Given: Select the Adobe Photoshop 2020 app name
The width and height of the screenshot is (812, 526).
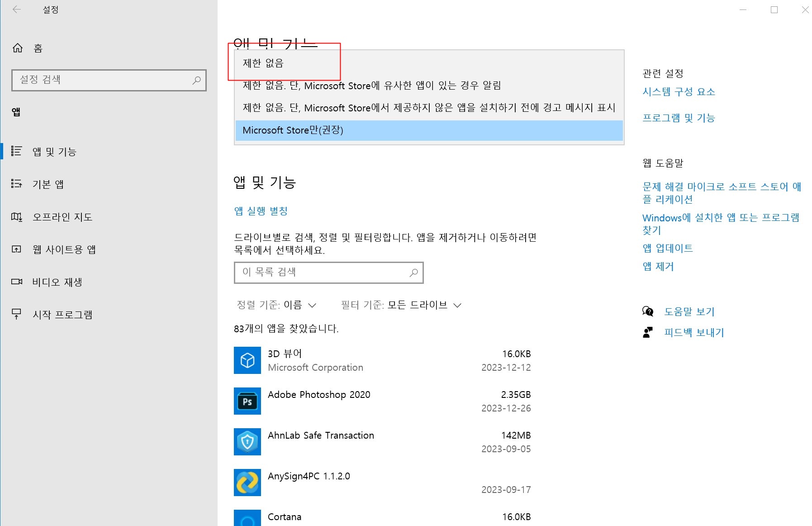Looking at the screenshot, I should [x=319, y=395].
